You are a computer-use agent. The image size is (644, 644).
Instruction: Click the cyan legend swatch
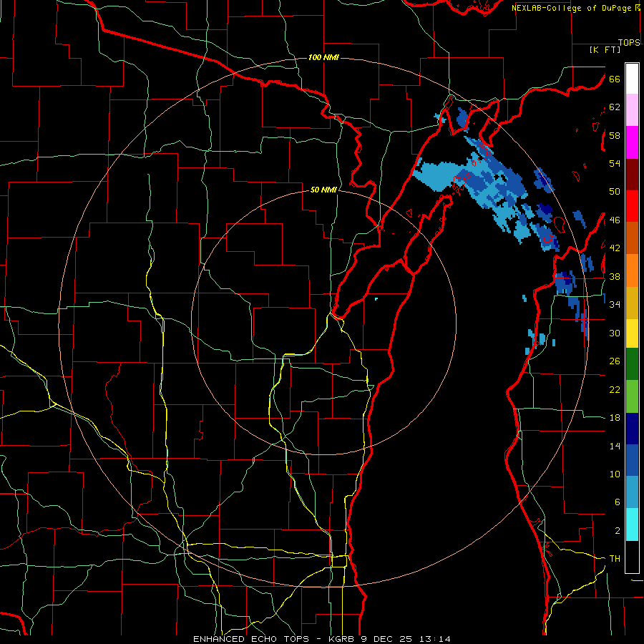(632, 525)
